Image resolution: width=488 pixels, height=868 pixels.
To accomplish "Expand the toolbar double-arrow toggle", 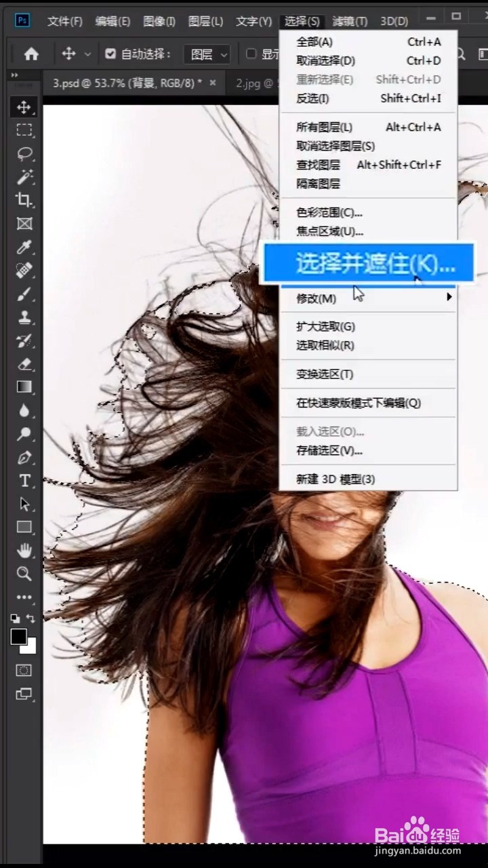I will click(x=15, y=75).
